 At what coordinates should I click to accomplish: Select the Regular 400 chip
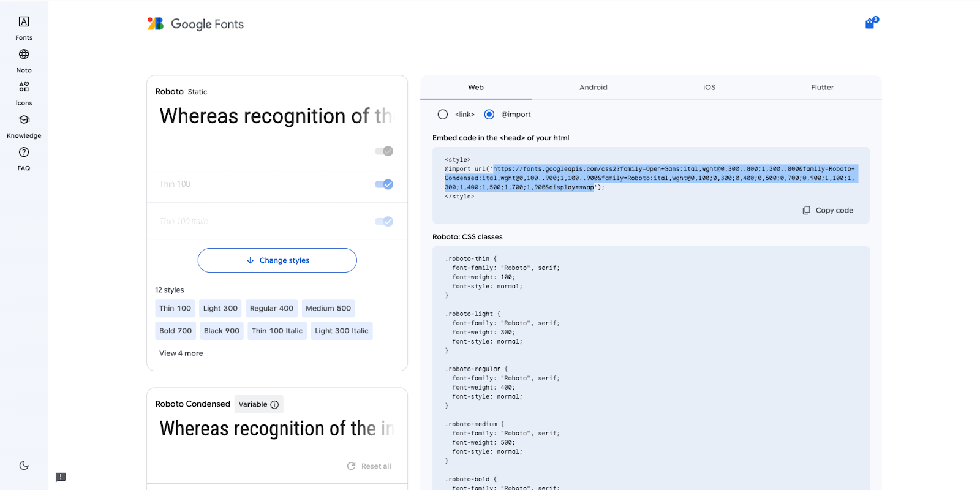tap(271, 309)
